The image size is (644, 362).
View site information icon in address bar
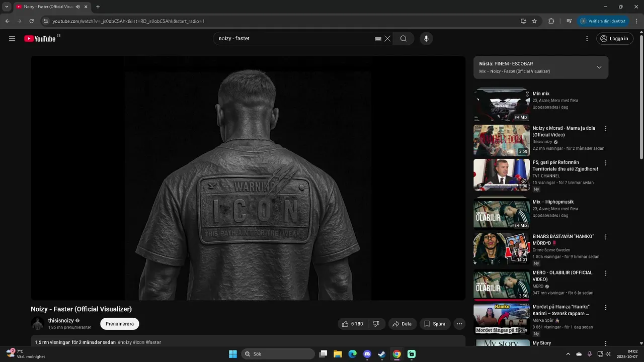click(45, 21)
